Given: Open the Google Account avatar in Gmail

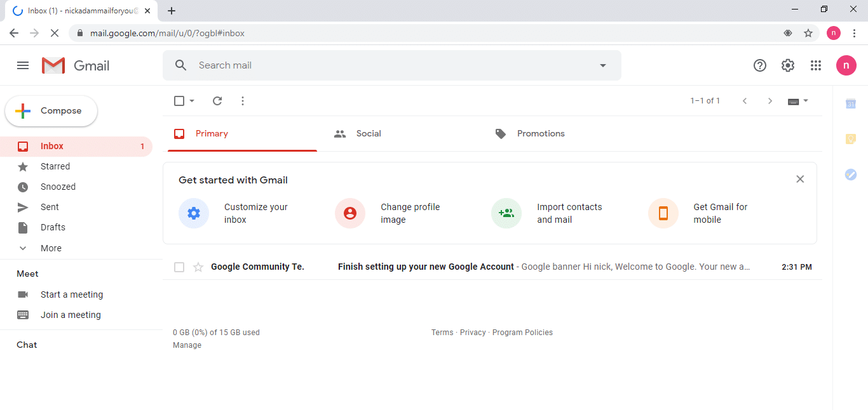Looking at the screenshot, I should pyautogui.click(x=846, y=65).
